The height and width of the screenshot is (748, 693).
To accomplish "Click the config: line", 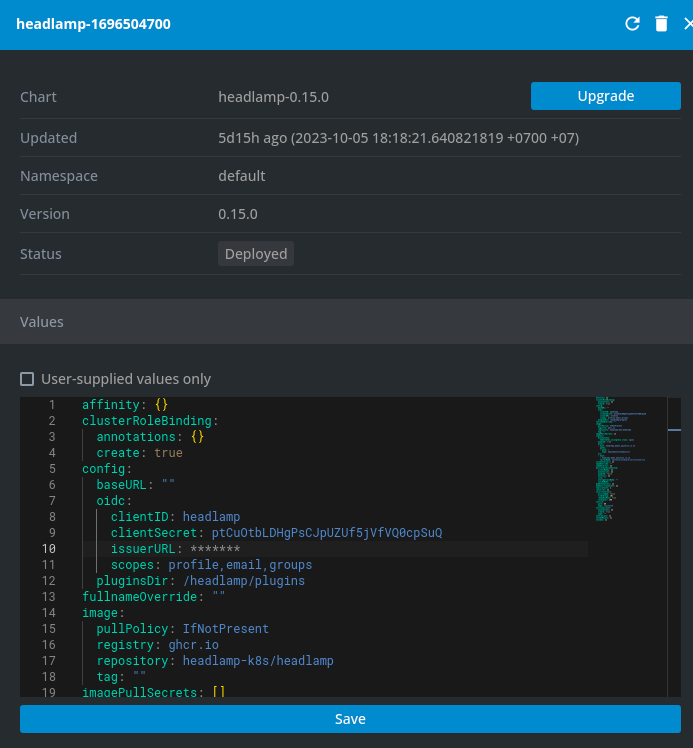I will point(107,469).
